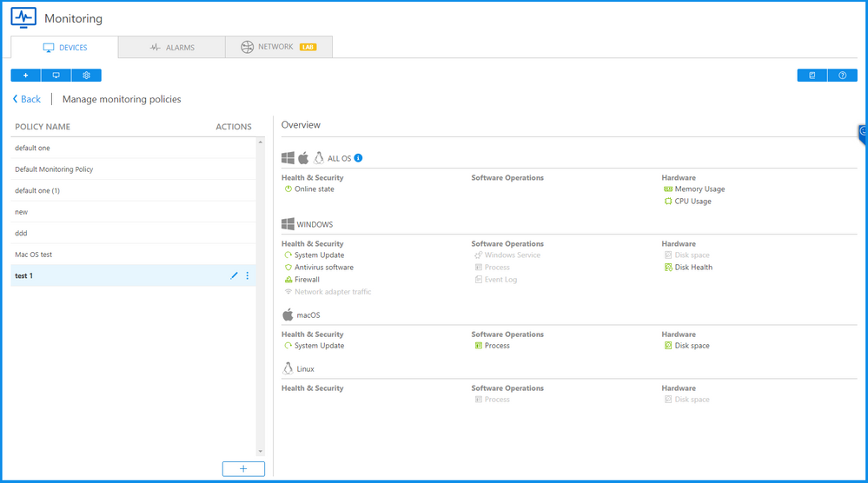Screen dimensions: 868x483
Task: Click the CPU Usage sensor
Action: pos(687,202)
